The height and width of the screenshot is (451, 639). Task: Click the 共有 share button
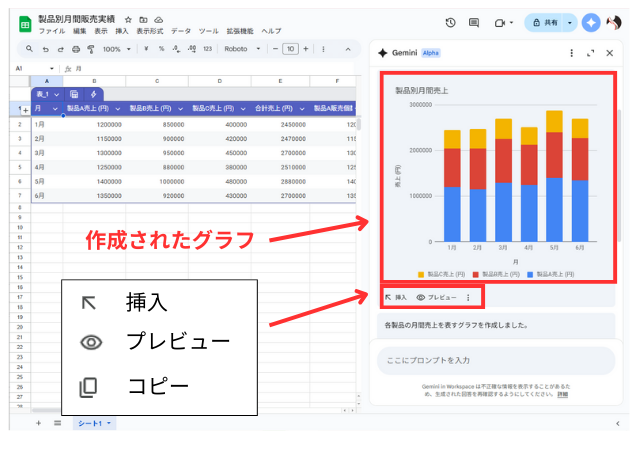pyautogui.click(x=549, y=22)
